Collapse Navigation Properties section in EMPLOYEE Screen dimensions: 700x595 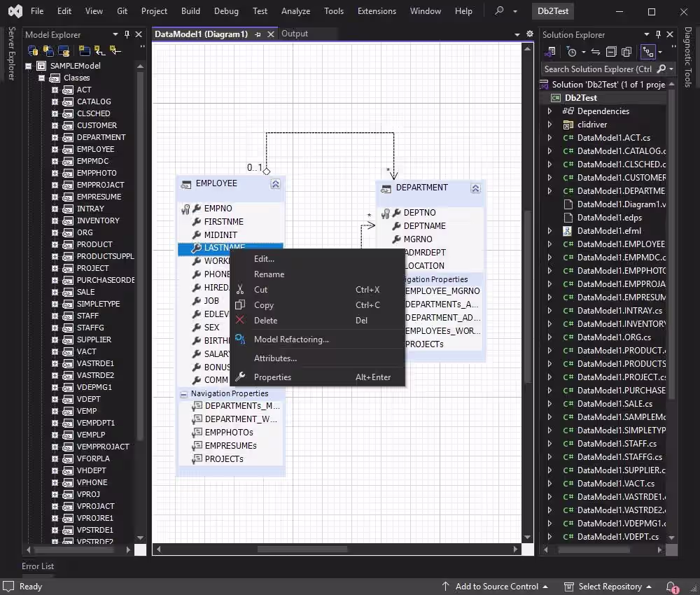pos(183,393)
